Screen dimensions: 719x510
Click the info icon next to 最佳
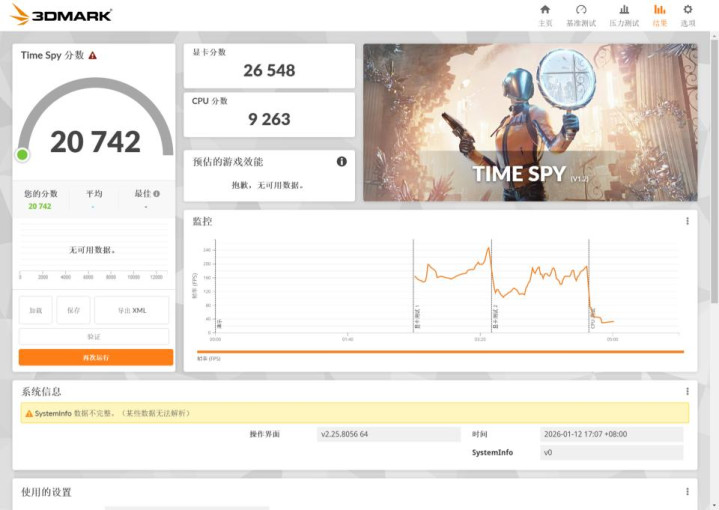click(x=156, y=194)
